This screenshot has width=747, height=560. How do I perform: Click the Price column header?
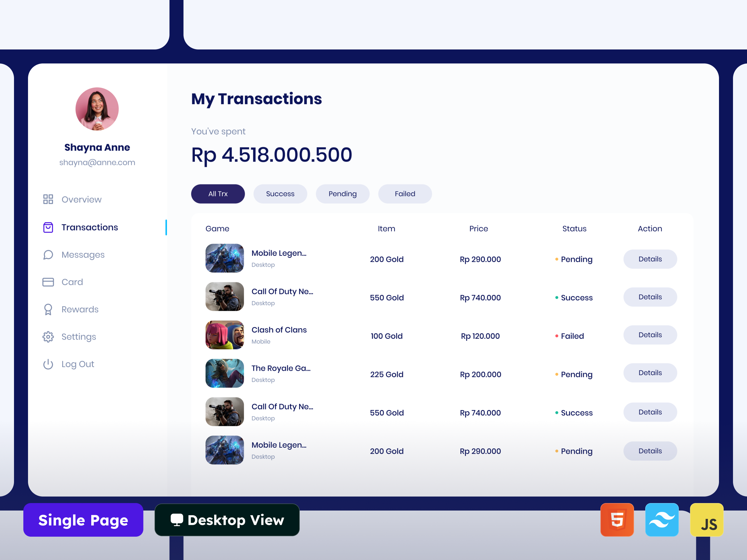(478, 229)
